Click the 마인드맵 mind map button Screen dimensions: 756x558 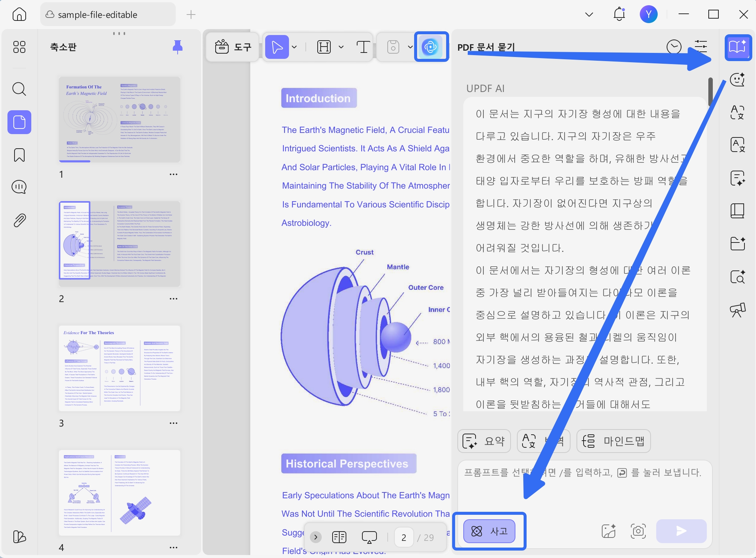pos(613,441)
